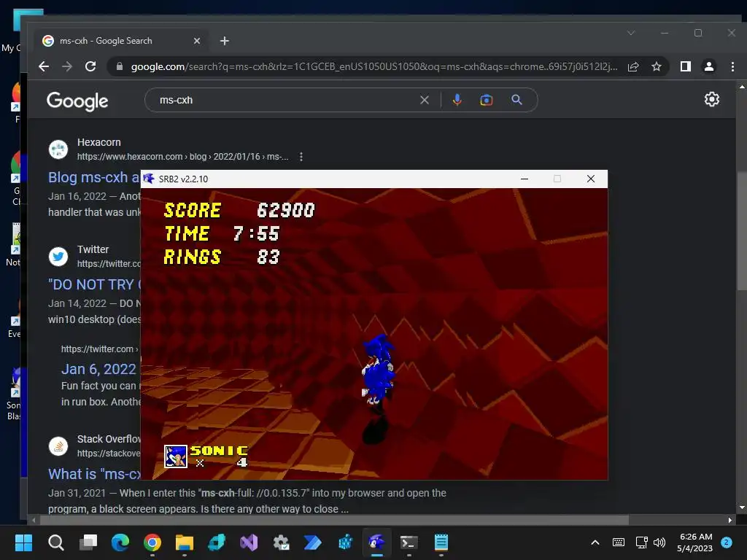
Task: Click the page scrollbar down arrow
Action: [742, 507]
